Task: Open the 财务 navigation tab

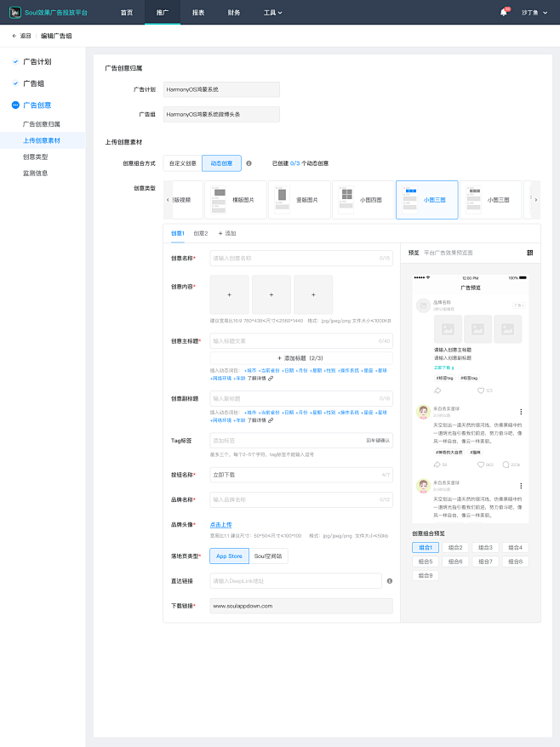Action: tap(234, 13)
